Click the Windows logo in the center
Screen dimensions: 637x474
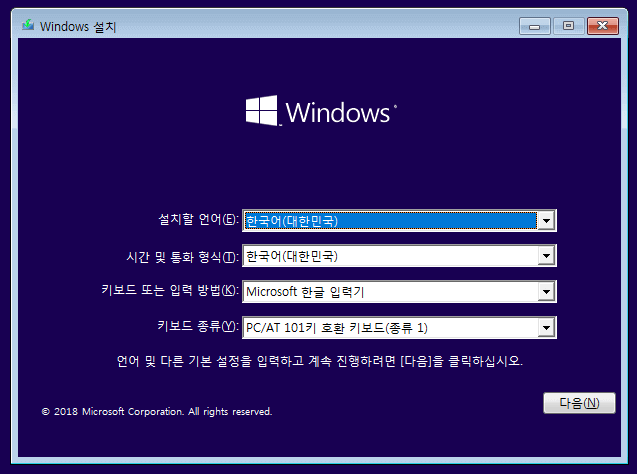coord(321,111)
